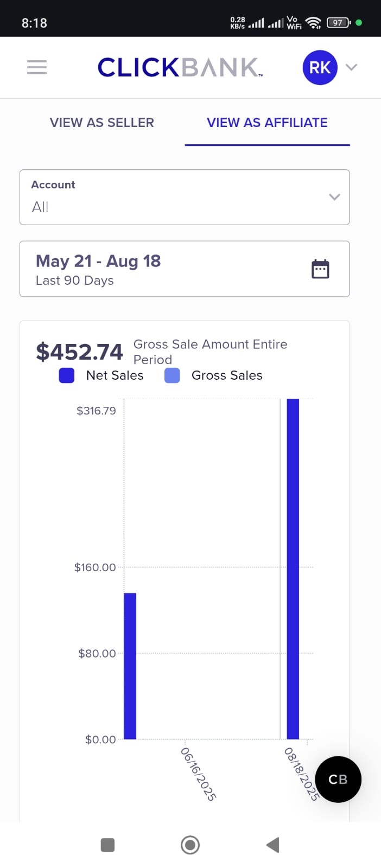Switch to View as Seller tab

(x=102, y=123)
